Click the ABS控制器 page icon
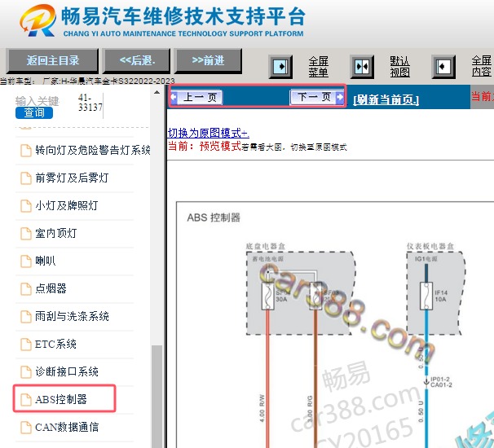 (x=26, y=399)
